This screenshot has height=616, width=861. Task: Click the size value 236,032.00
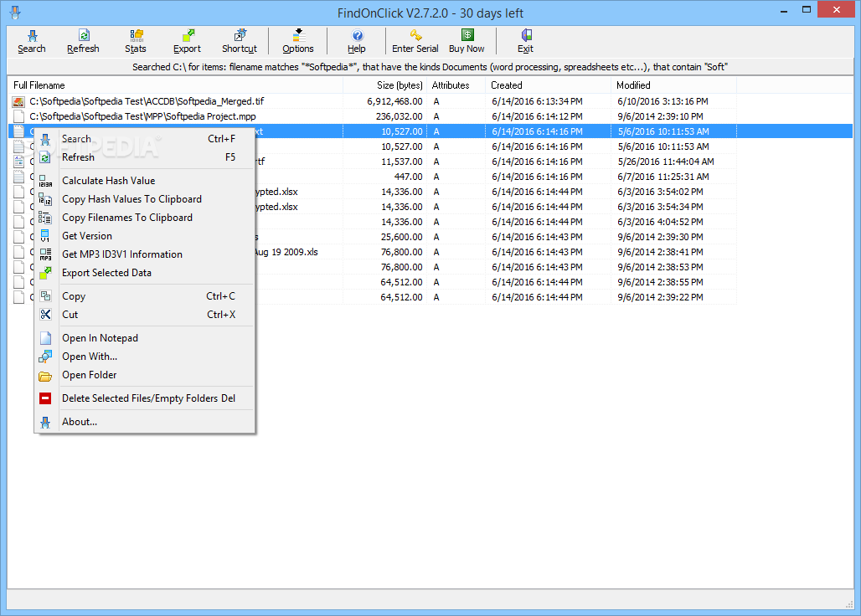point(400,116)
